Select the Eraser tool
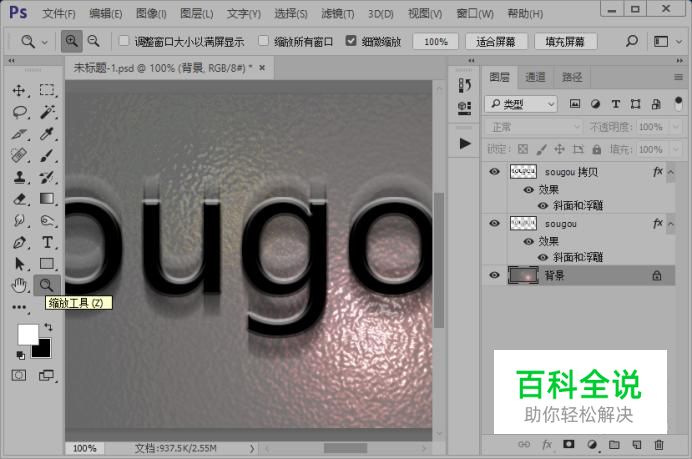 19,199
